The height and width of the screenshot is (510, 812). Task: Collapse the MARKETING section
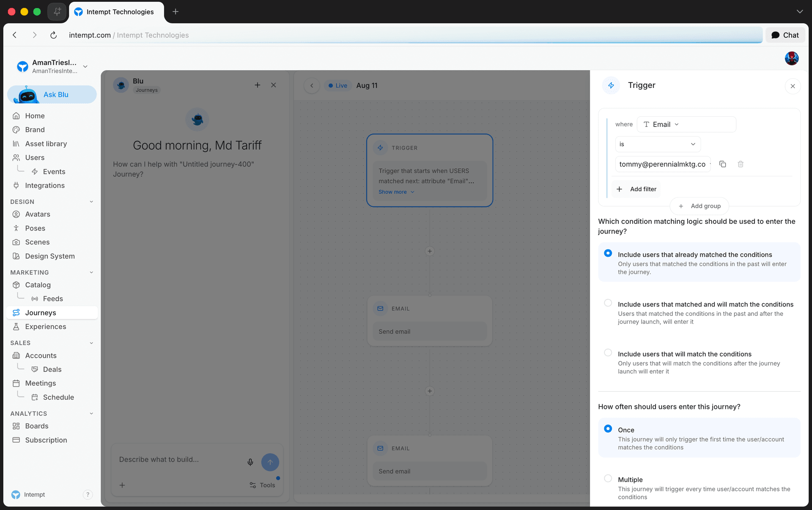click(91, 272)
